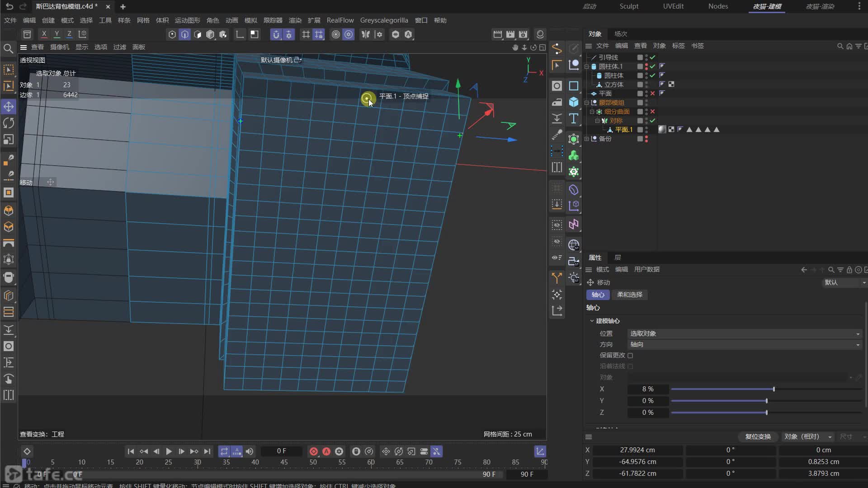The height and width of the screenshot is (488, 868).
Task: Switch to Edges mode icon in top toolbar
Action: coord(185,34)
